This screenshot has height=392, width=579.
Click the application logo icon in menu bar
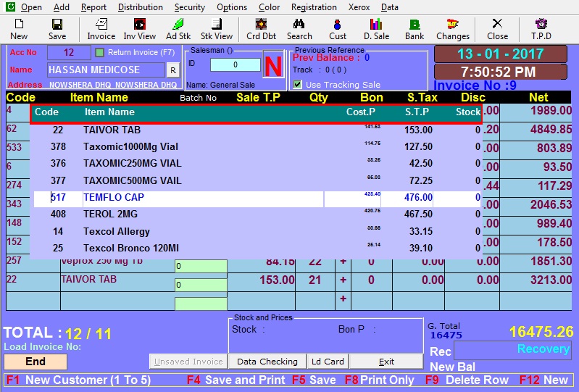point(10,7)
